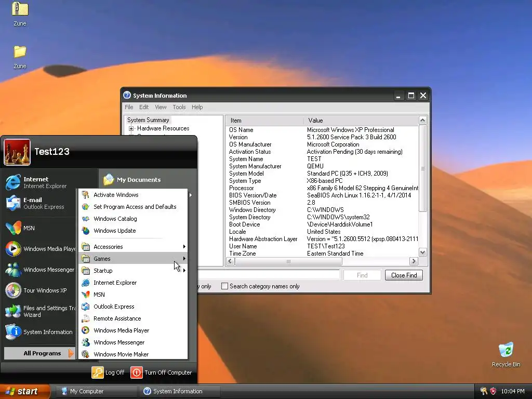
Task: Open the Tools menu in System Information
Action: tap(179, 107)
